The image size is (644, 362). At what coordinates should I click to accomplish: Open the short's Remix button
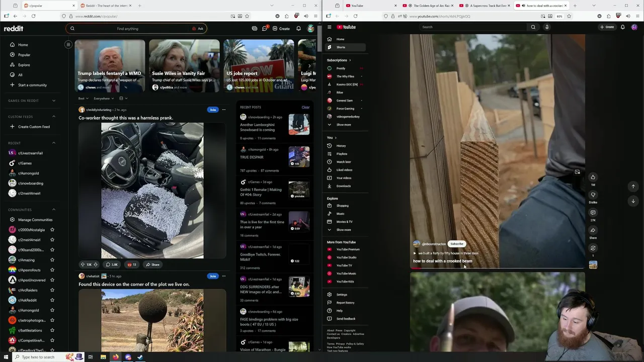593,248
